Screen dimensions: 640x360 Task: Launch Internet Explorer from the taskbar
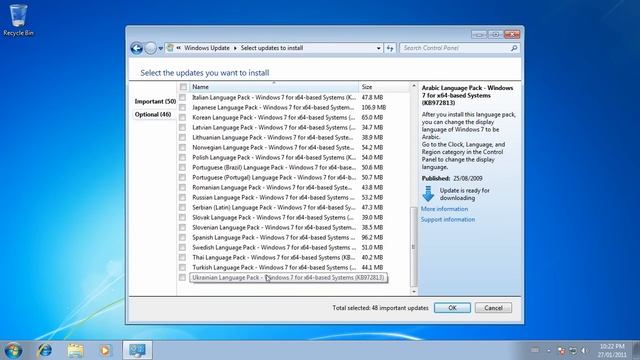[44, 350]
